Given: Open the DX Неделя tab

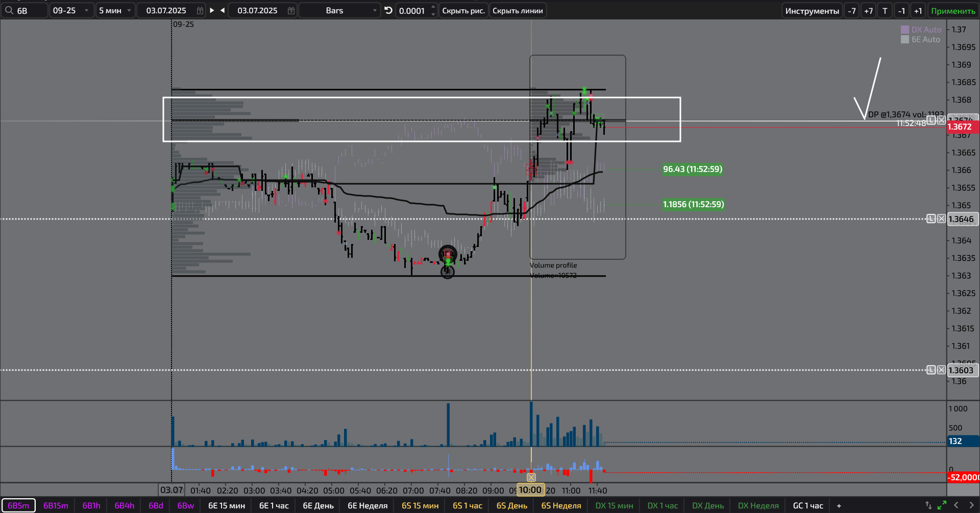Looking at the screenshot, I should (758, 505).
